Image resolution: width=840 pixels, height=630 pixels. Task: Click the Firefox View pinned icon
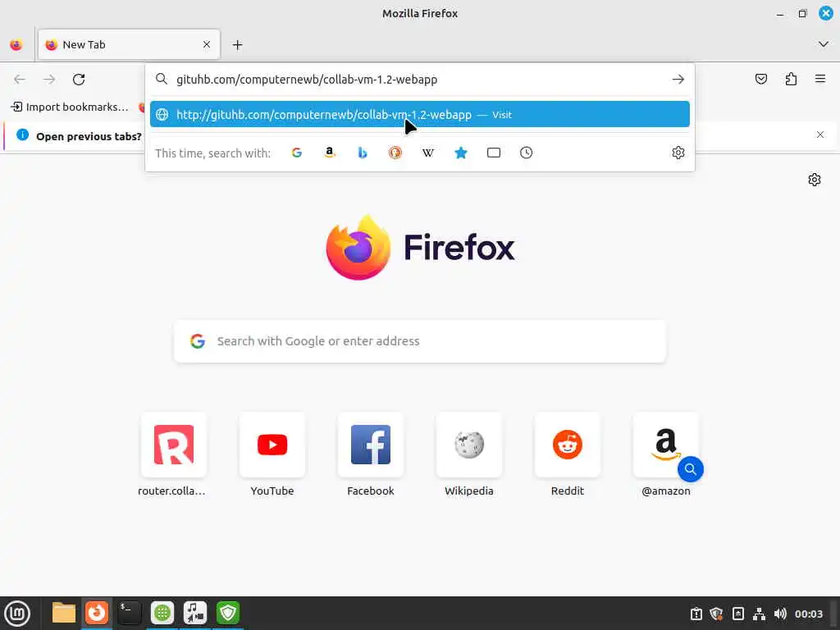(16, 45)
